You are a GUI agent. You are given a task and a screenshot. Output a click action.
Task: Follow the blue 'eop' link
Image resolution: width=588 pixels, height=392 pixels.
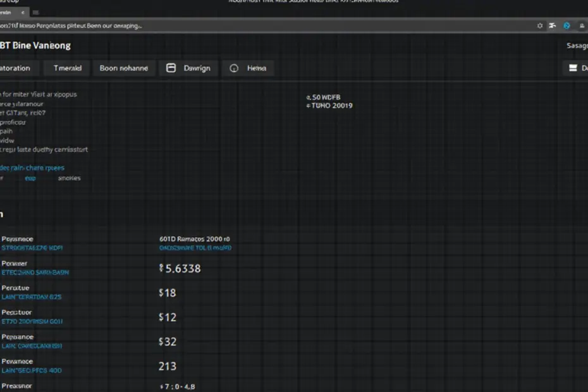click(x=30, y=178)
